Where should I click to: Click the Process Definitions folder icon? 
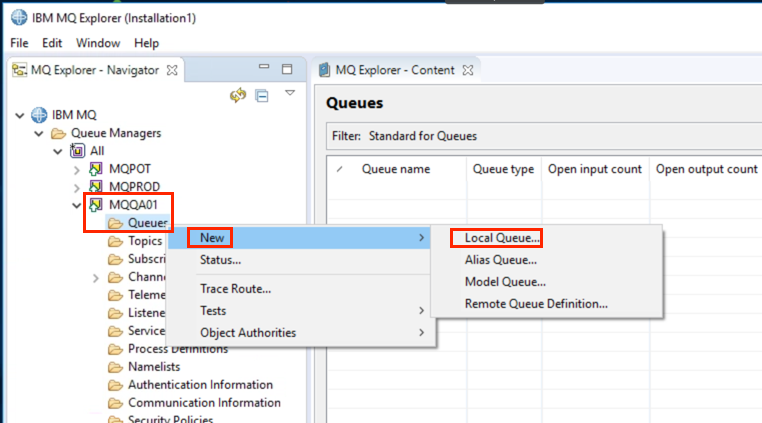click(115, 349)
